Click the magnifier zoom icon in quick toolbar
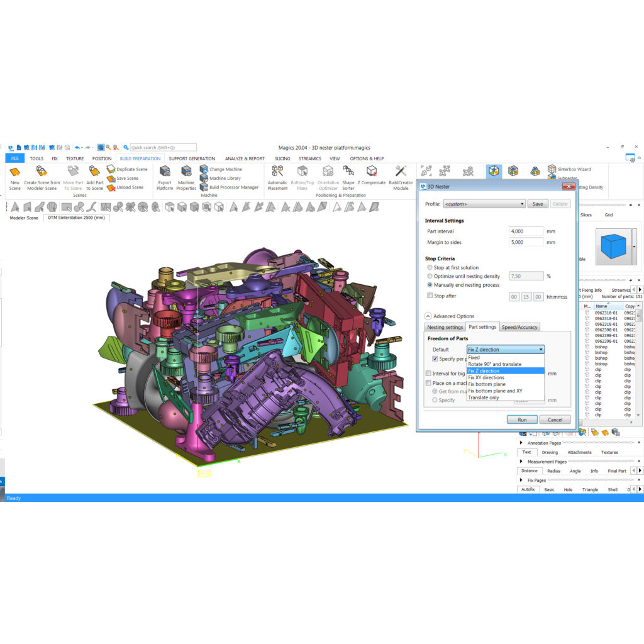 [108, 147]
